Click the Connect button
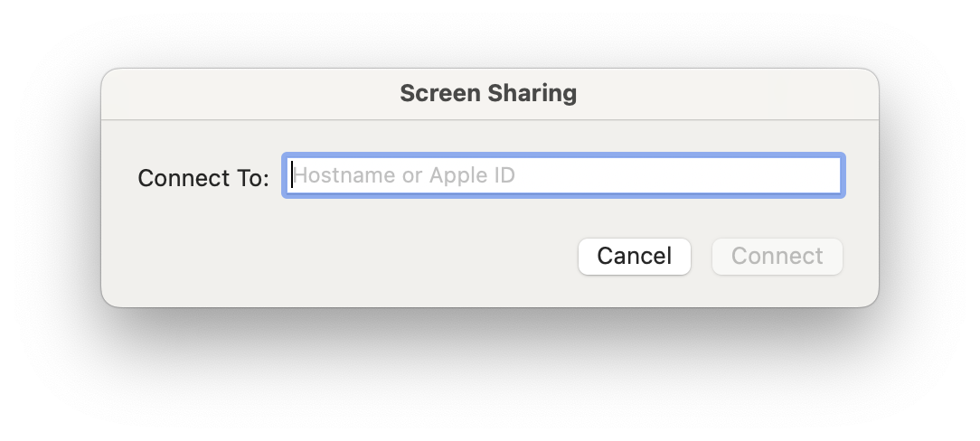980x441 pixels. [777, 257]
